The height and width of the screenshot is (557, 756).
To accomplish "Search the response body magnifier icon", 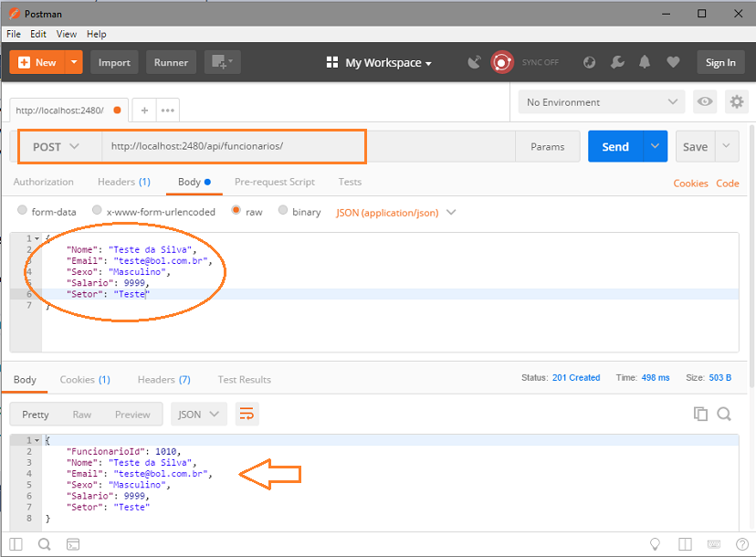I will coord(724,414).
